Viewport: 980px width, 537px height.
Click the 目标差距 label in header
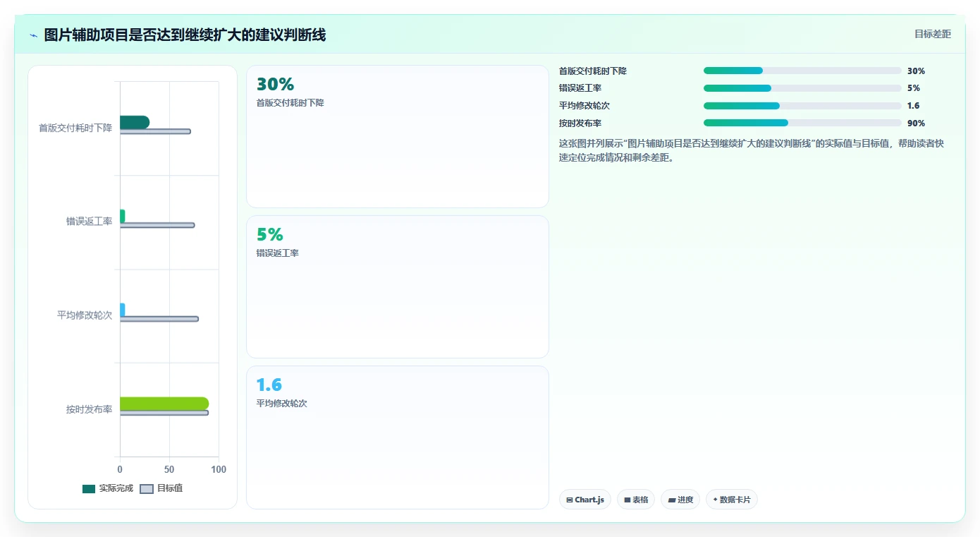pyautogui.click(x=933, y=34)
